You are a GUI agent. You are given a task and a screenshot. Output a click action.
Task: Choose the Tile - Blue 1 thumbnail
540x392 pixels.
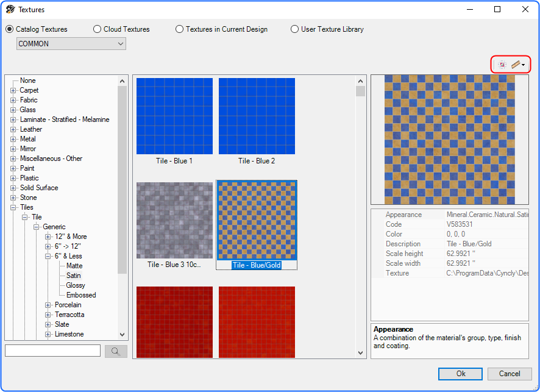pyautogui.click(x=174, y=116)
